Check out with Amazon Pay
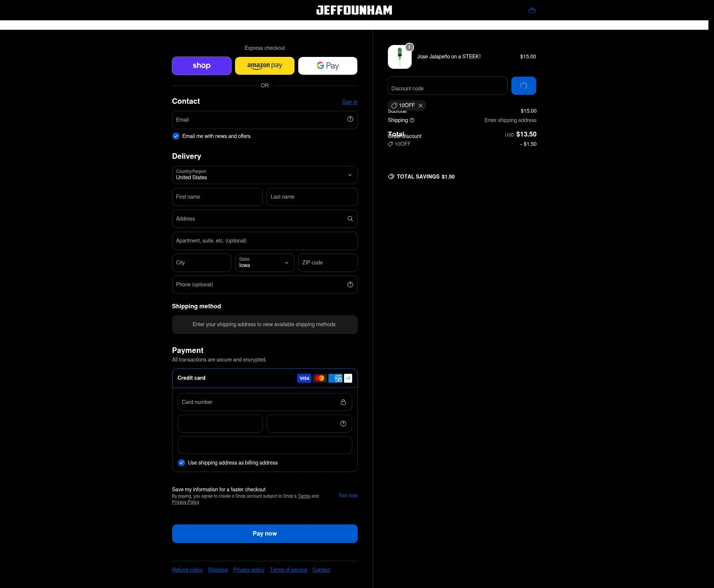 click(265, 66)
